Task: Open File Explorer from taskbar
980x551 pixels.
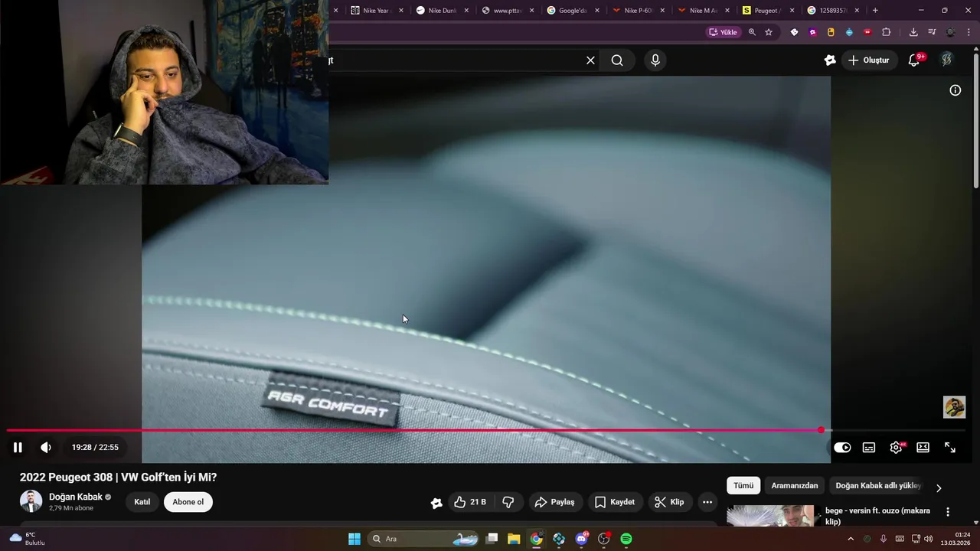Action: [514, 539]
